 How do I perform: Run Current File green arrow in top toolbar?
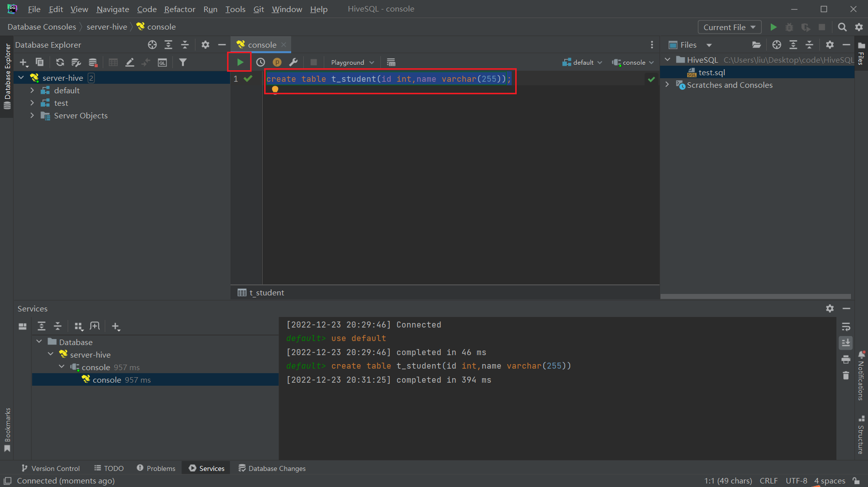(x=773, y=27)
